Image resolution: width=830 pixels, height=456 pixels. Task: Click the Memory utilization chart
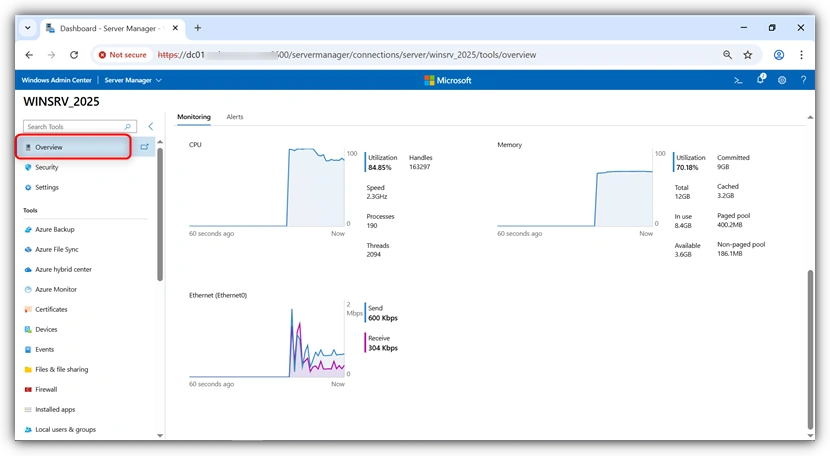point(575,187)
